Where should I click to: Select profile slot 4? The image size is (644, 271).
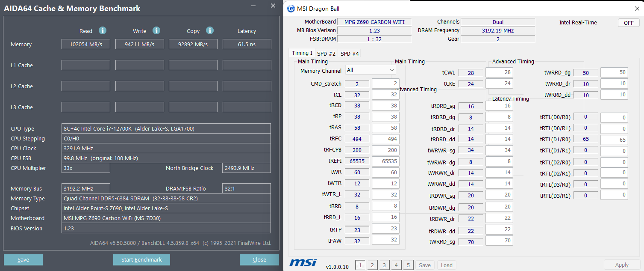pyautogui.click(x=396, y=265)
